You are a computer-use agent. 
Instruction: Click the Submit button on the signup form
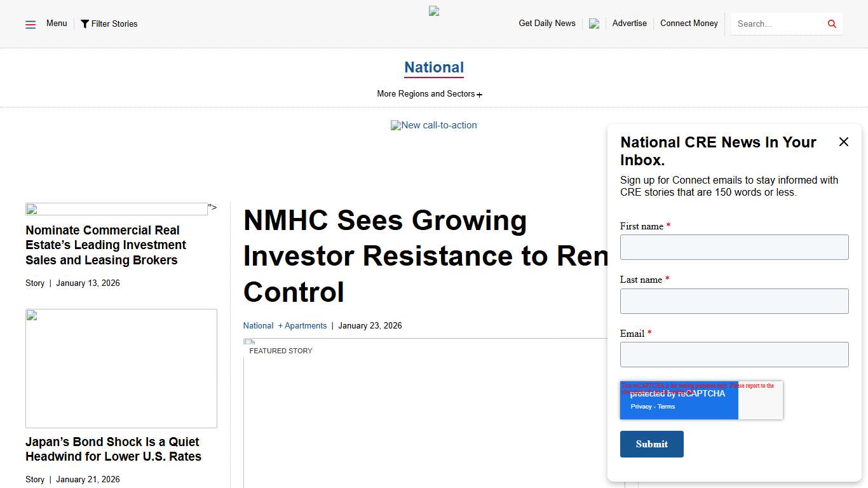[x=651, y=444]
